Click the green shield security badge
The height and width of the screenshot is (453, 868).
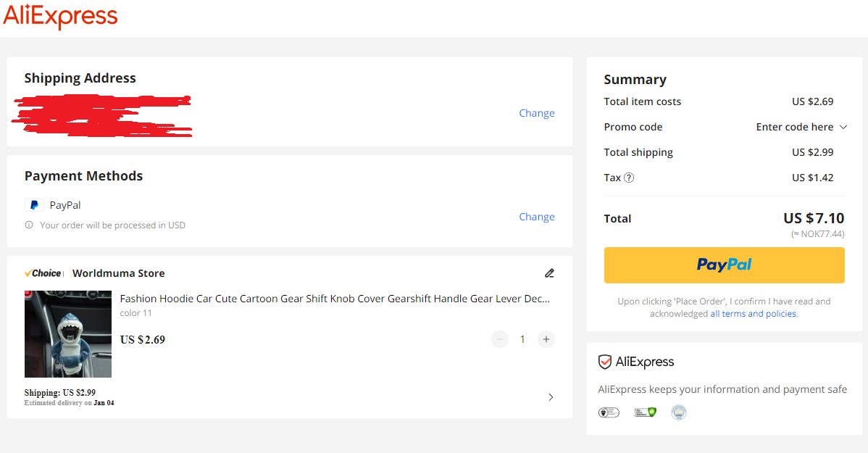pyautogui.click(x=646, y=412)
